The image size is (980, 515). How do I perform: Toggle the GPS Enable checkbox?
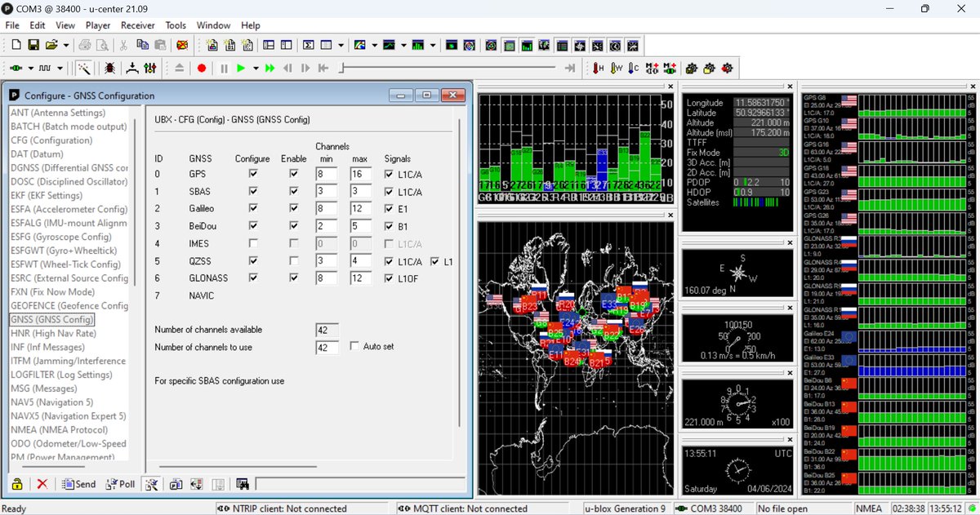tap(294, 174)
